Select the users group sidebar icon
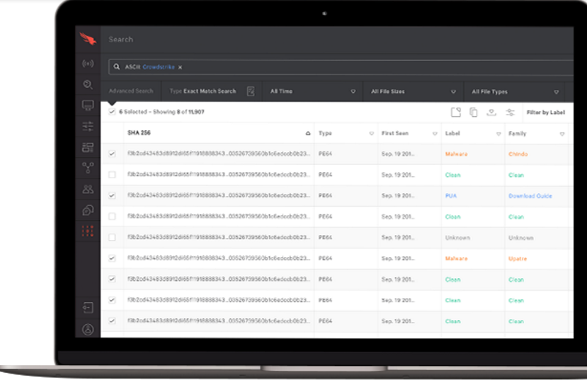The width and height of the screenshot is (587, 392). tap(88, 189)
